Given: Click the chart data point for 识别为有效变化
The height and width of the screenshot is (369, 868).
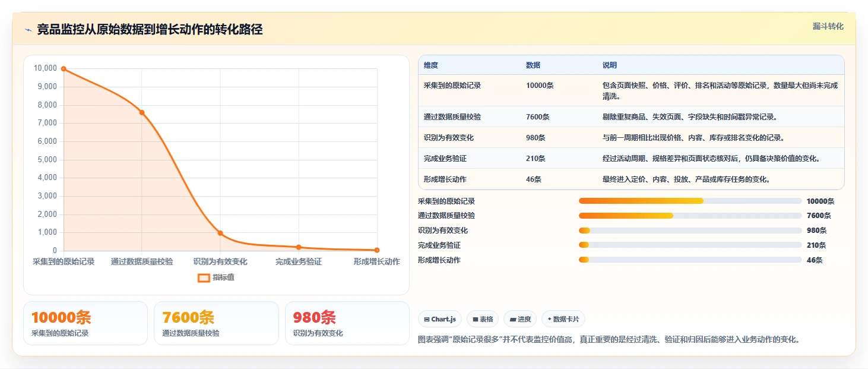Looking at the screenshot, I should tap(220, 233).
